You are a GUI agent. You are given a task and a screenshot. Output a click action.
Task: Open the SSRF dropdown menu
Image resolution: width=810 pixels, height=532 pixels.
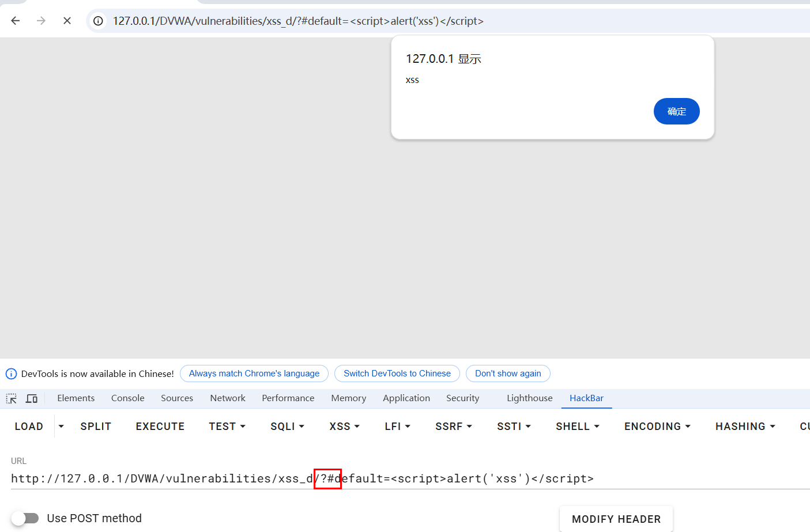point(454,427)
